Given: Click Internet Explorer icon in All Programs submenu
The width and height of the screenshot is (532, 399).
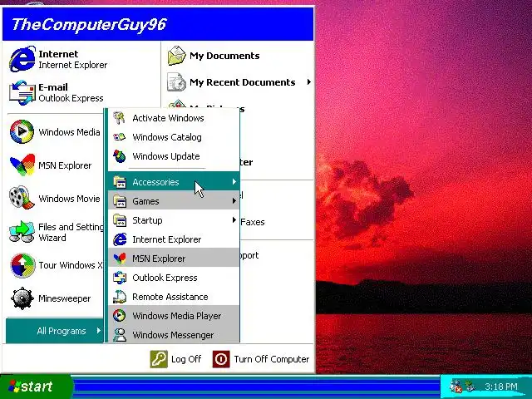Looking at the screenshot, I should click(x=120, y=239).
